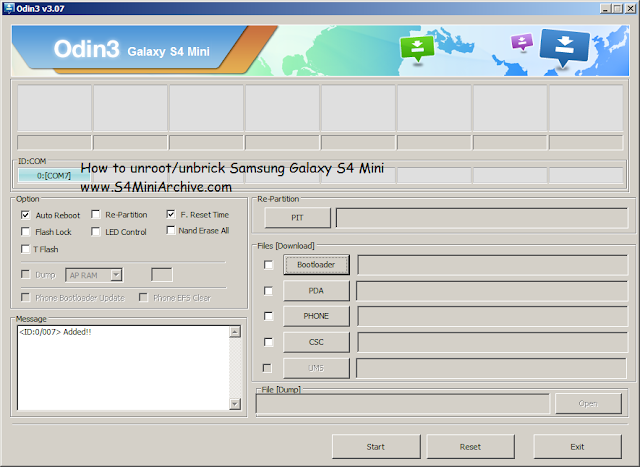
Task: Click the PDA file button
Action: tap(316, 291)
